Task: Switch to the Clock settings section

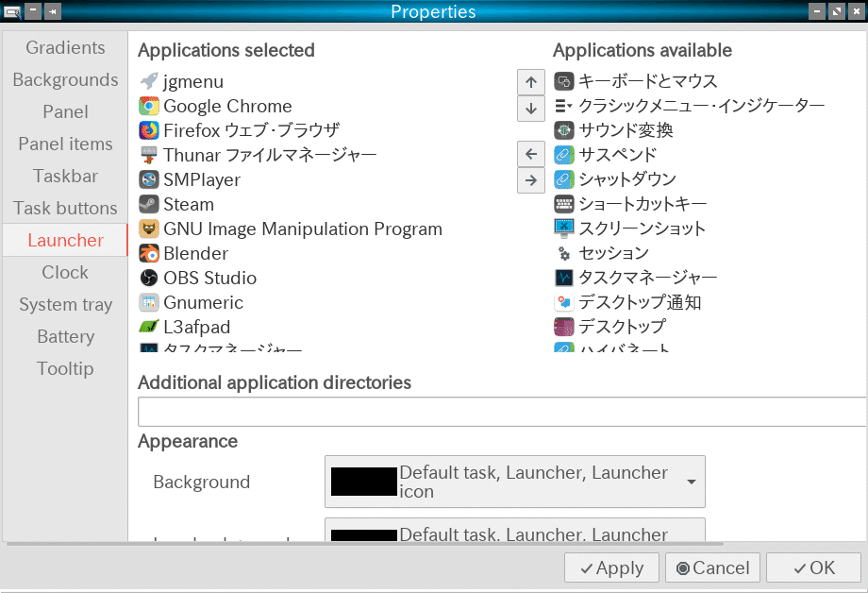Action: (x=64, y=272)
